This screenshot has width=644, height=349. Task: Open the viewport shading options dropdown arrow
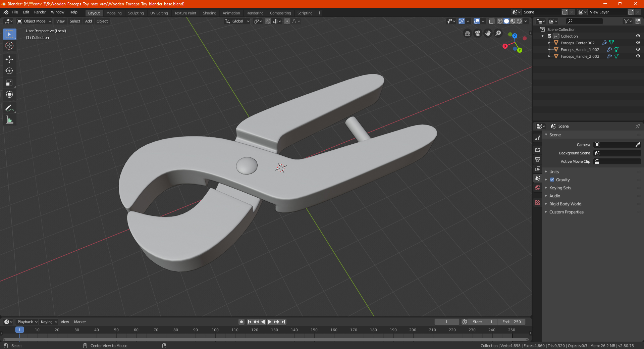click(526, 21)
